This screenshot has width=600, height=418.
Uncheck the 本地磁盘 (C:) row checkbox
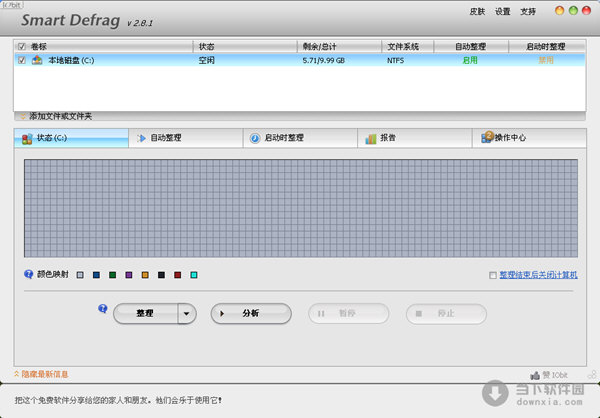(x=22, y=60)
